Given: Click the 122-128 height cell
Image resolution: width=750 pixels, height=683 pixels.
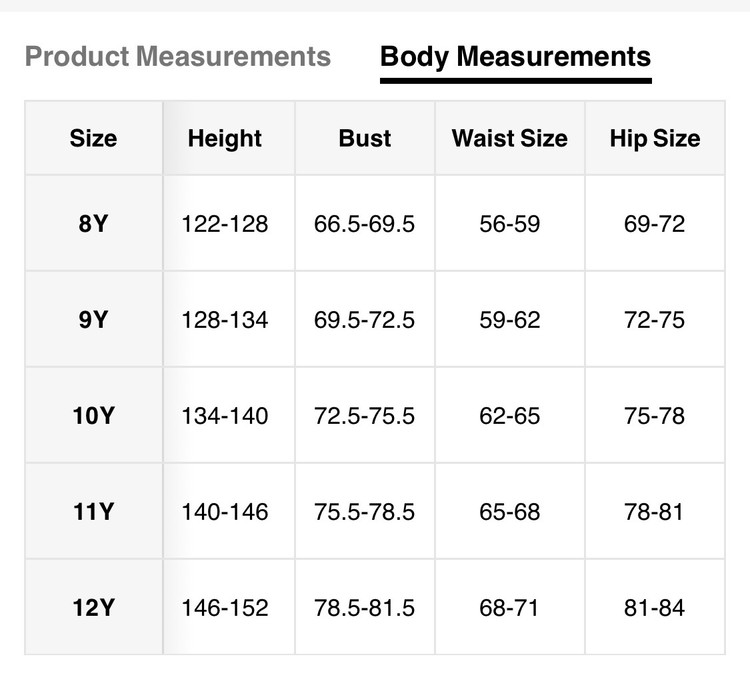Looking at the screenshot, I should click(225, 224).
